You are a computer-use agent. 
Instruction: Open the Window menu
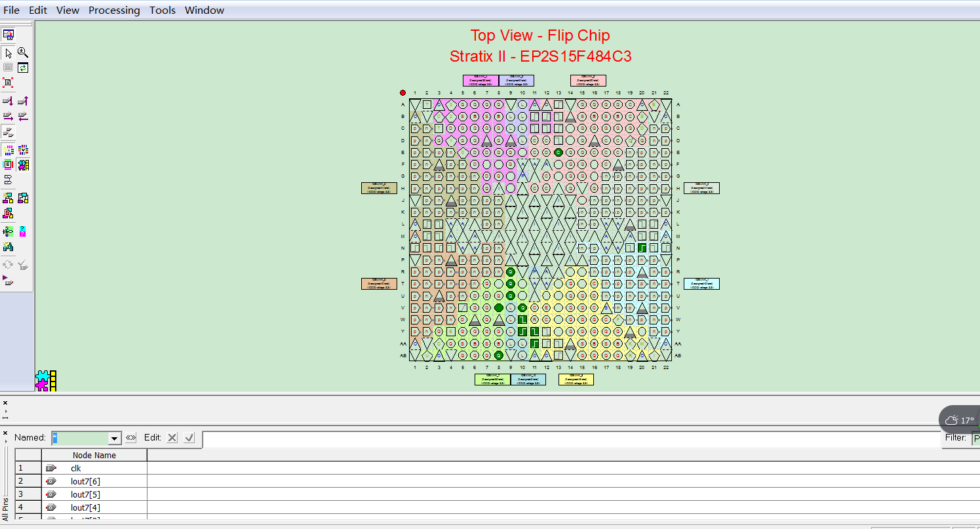tap(205, 10)
